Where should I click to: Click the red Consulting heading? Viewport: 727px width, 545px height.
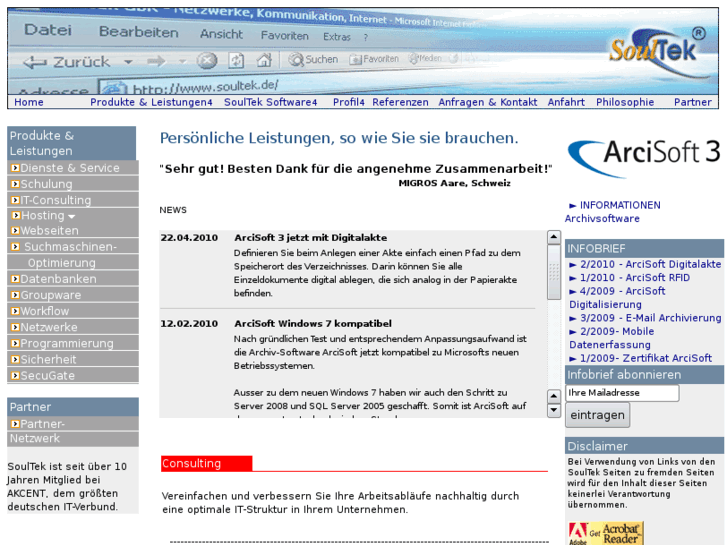click(206, 463)
